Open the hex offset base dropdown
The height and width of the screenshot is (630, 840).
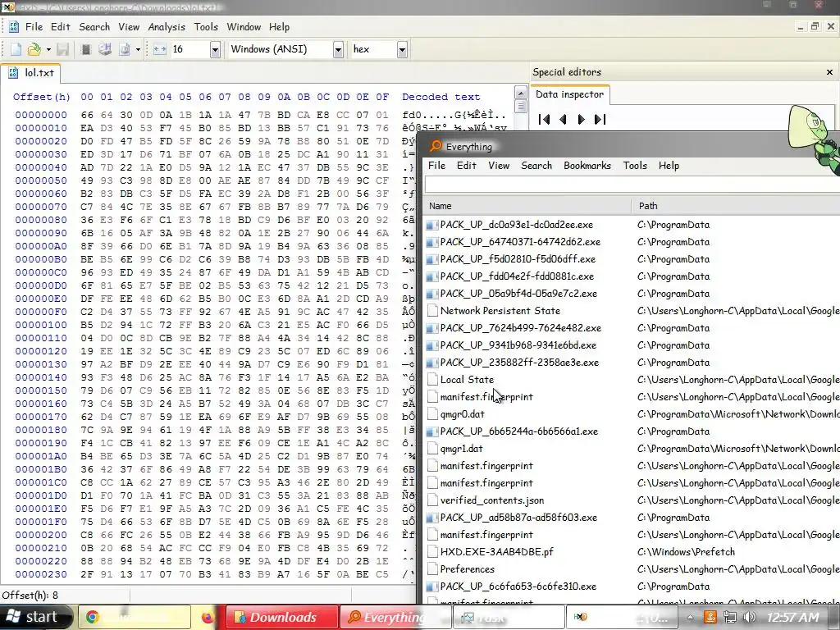(x=402, y=50)
